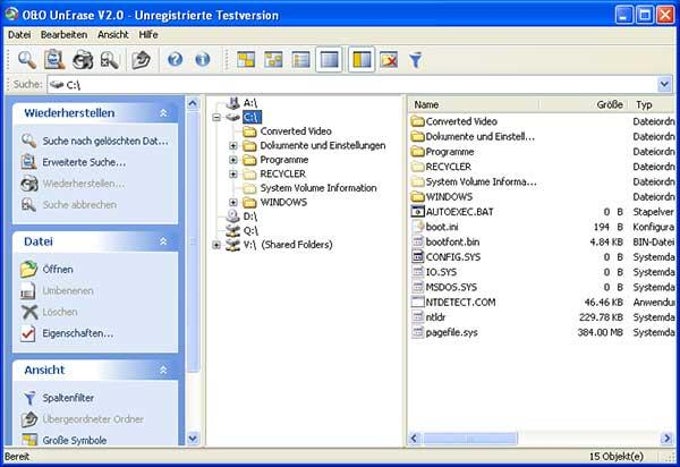Click the parent folder toolbar icon
The height and width of the screenshot is (467, 680).
pos(141,60)
